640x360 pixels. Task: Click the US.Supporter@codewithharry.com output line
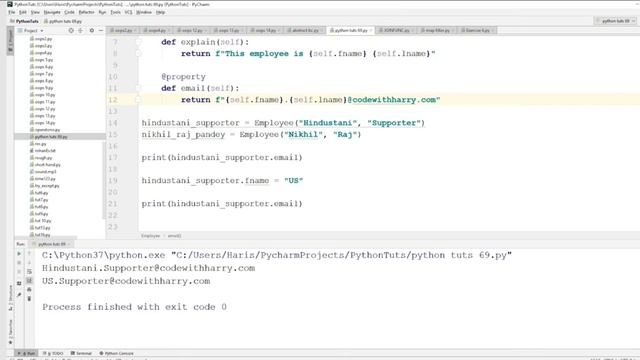126,281
